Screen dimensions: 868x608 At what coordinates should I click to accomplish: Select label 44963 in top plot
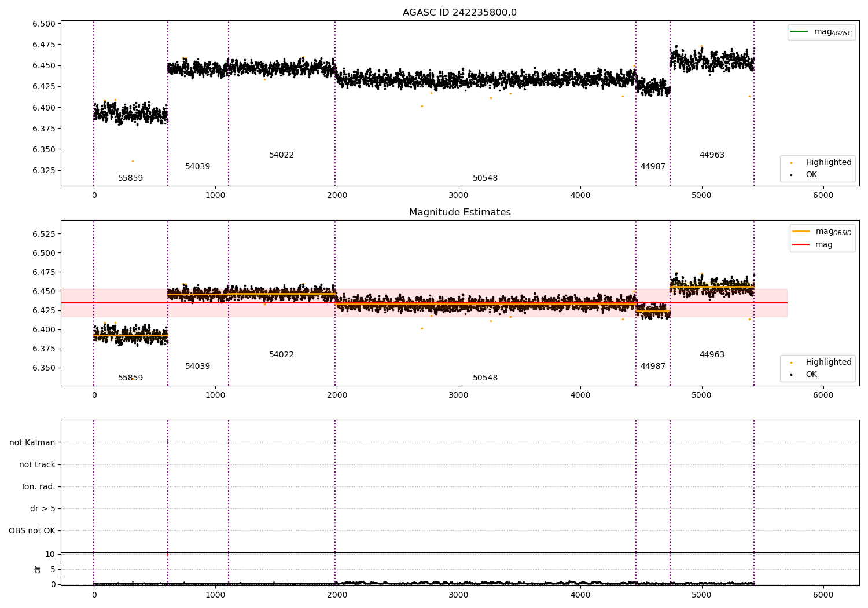712,155
